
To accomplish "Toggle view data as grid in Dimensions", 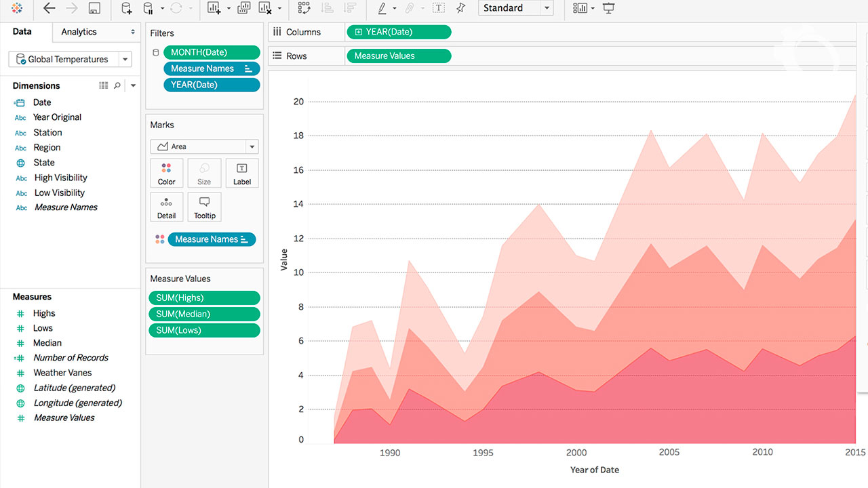I will (103, 85).
